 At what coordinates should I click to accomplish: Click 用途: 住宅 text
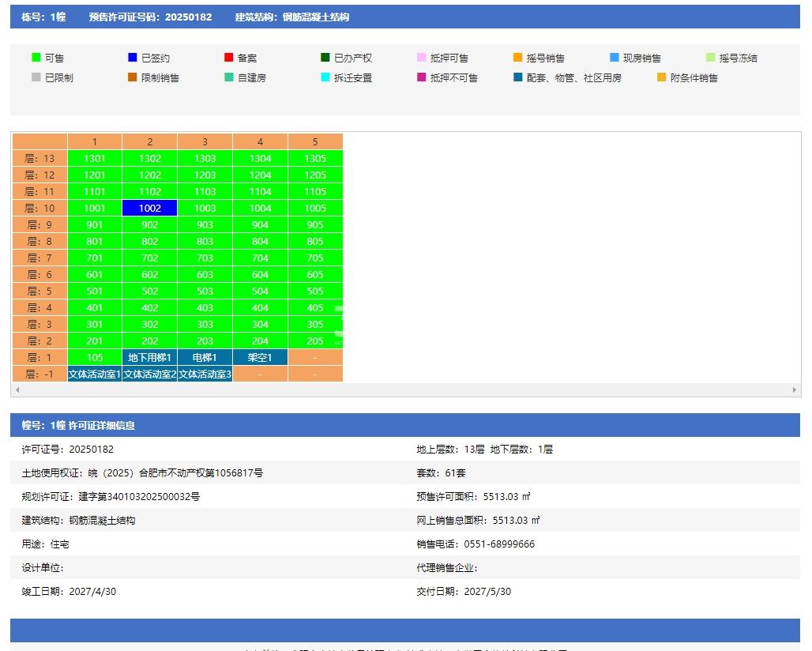tap(45, 544)
